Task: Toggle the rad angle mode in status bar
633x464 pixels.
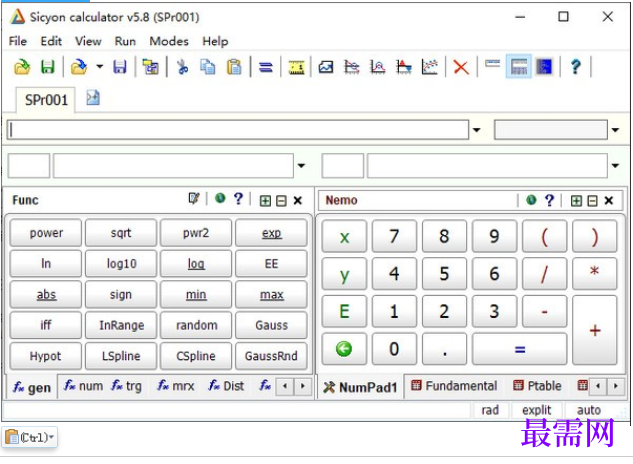Action: tap(490, 410)
